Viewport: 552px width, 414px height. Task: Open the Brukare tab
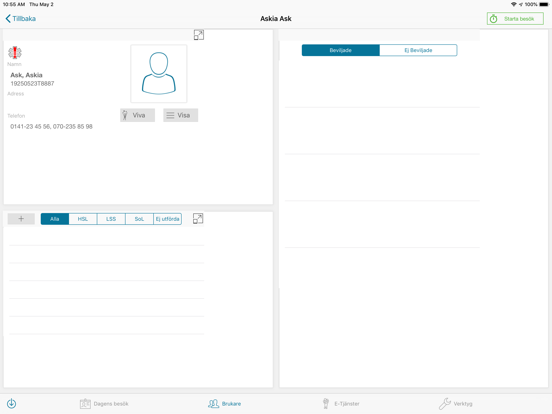(x=225, y=404)
